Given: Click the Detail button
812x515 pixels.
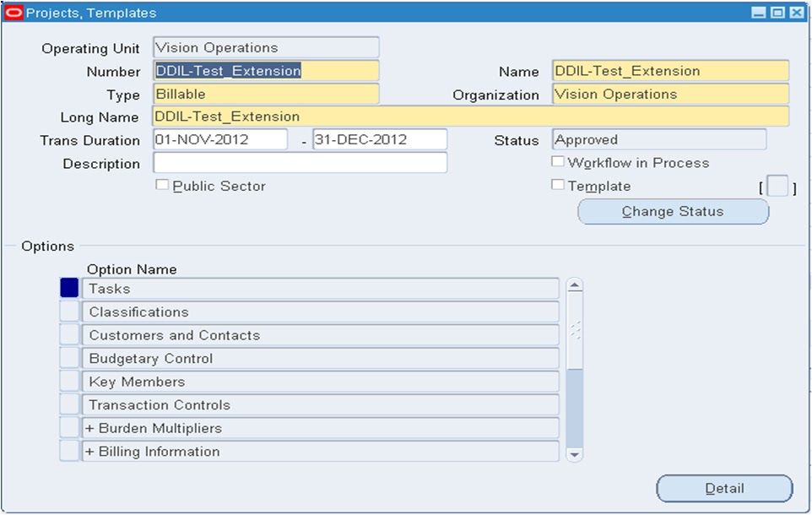Looking at the screenshot, I should (724, 488).
